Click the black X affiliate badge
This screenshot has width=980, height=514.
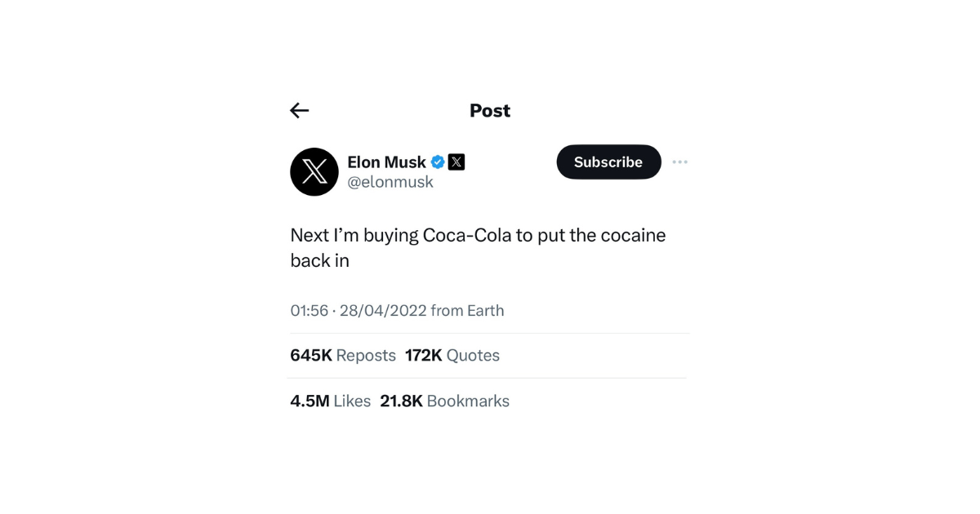(457, 162)
